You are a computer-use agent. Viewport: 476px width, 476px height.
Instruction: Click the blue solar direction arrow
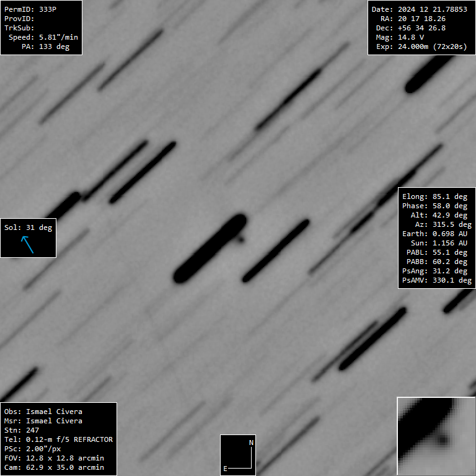click(x=27, y=245)
